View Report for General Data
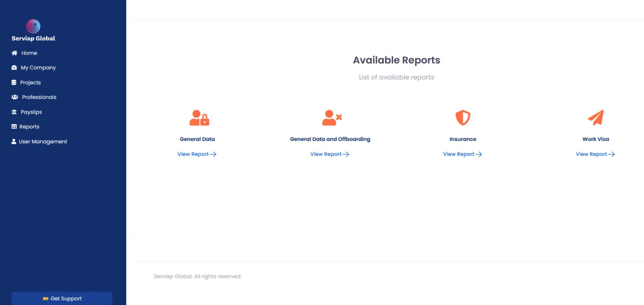This screenshot has width=644, height=305. pos(197,154)
